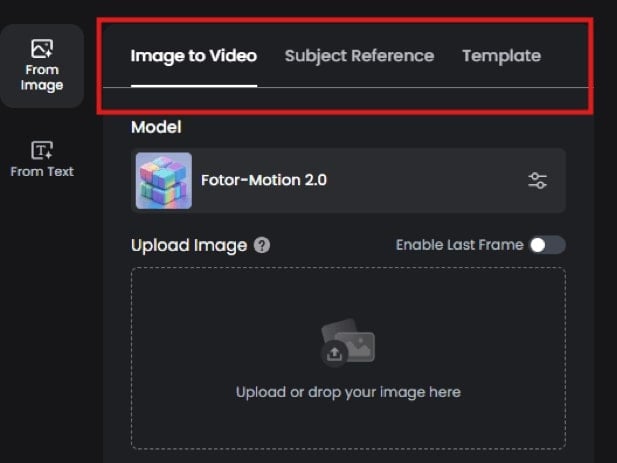Click the Upload Image help question mark
The width and height of the screenshot is (617, 463).
click(x=262, y=245)
